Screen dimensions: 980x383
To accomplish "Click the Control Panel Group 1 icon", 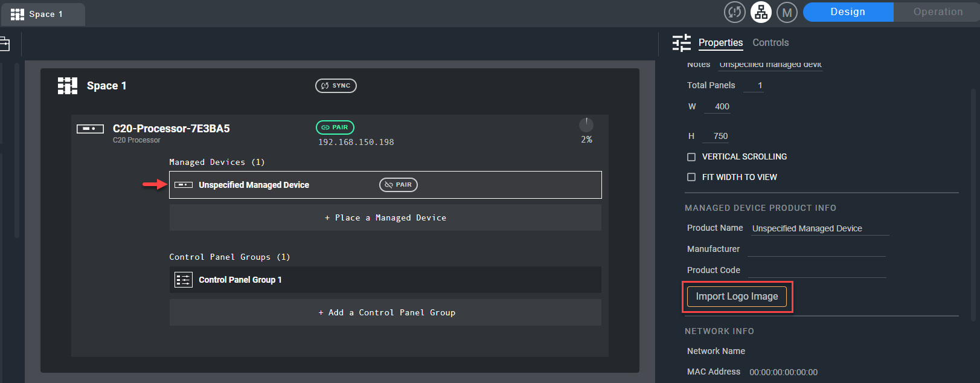I will coord(184,280).
